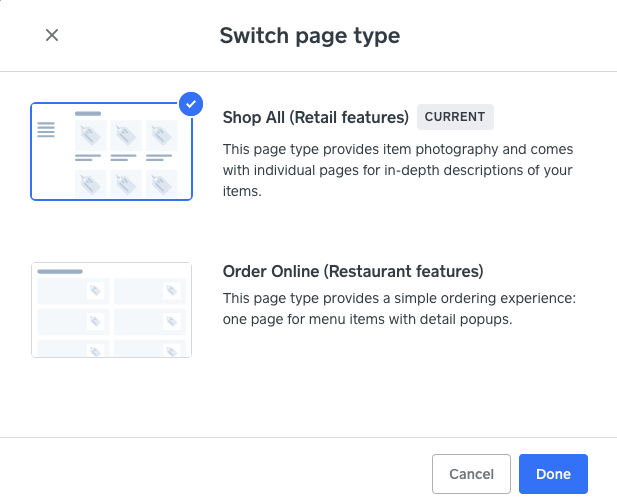Click bottom-right tag icon in Shop All preview

161,183
